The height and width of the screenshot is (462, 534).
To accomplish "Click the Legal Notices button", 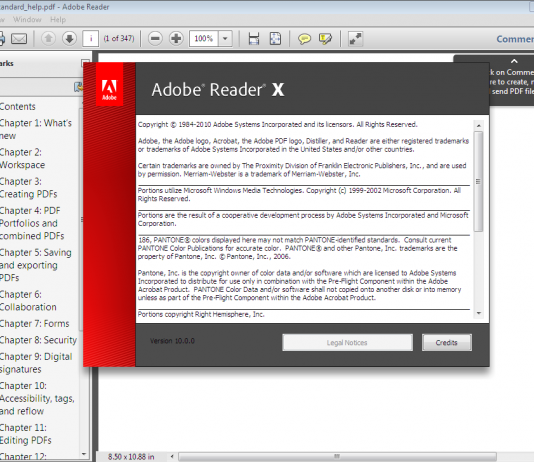I will pos(347,342).
